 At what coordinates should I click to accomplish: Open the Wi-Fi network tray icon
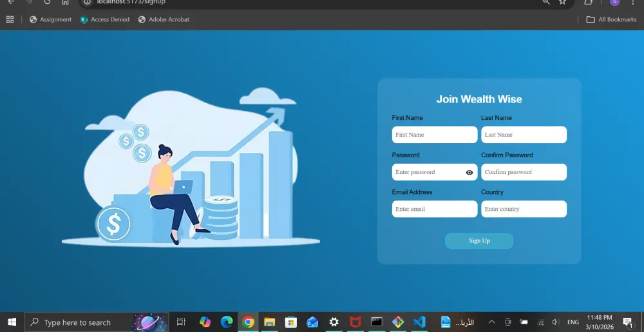pyautogui.click(x=540, y=322)
